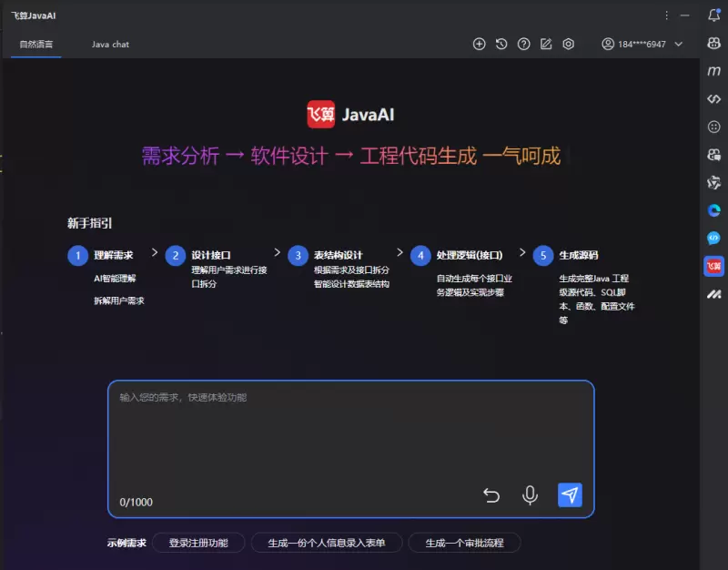Viewport: 728px width, 570px height.
Task: Open the hamburger menu in the title bar
Action: pos(668,15)
